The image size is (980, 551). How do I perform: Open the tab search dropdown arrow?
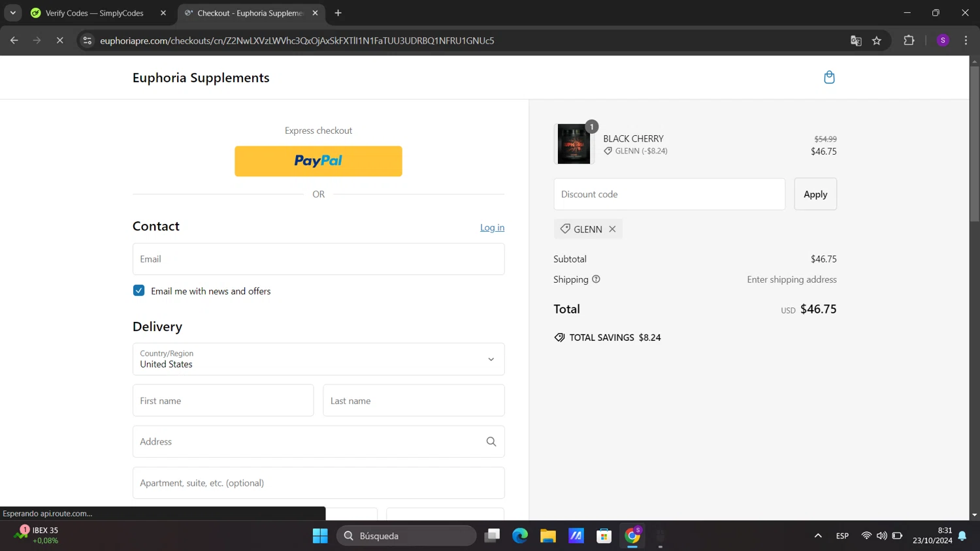12,13
